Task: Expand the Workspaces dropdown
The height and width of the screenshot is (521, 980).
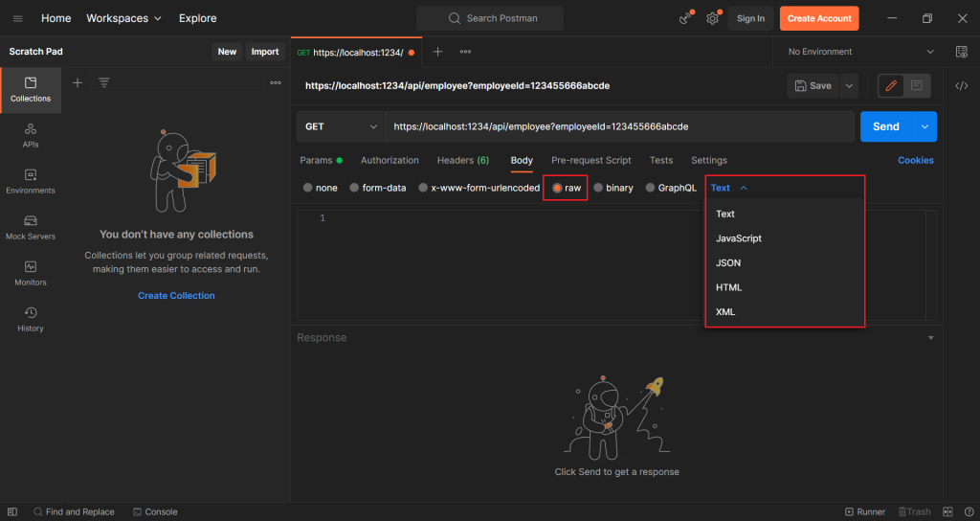Action: (x=123, y=19)
